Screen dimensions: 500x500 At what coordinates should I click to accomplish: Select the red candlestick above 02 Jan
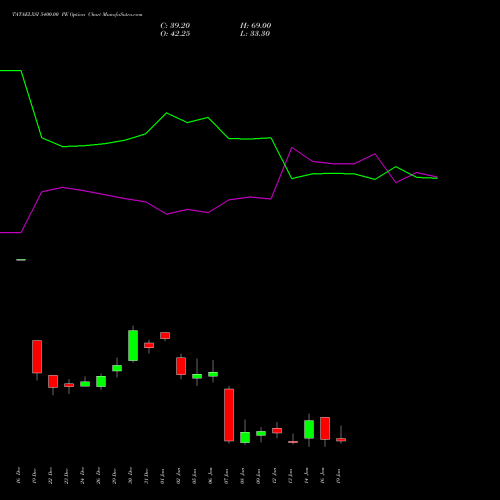[181, 366]
